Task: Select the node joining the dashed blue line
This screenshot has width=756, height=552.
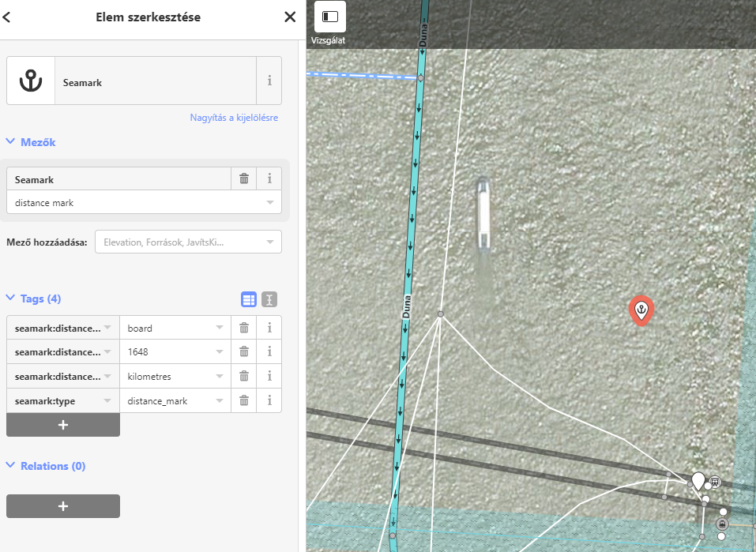Action: pyautogui.click(x=421, y=77)
